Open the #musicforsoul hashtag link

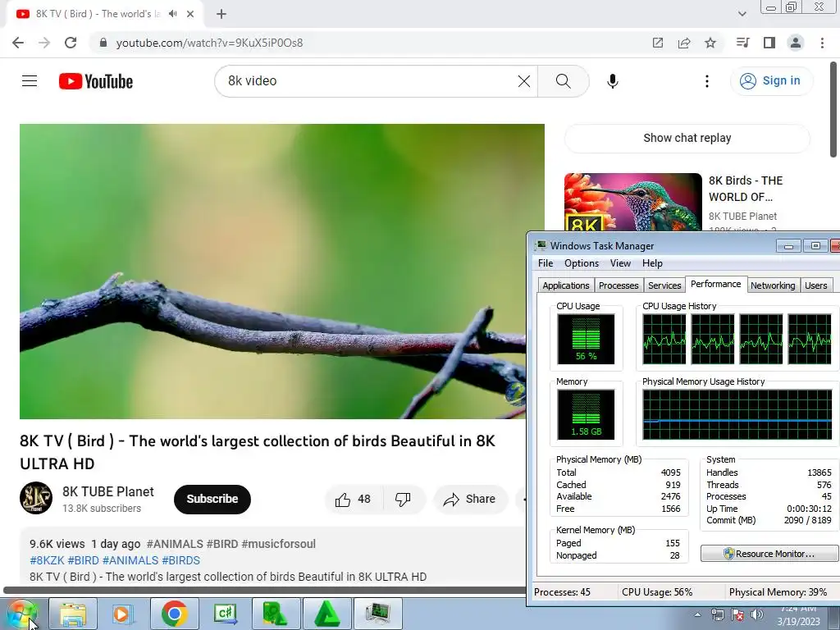click(x=279, y=544)
